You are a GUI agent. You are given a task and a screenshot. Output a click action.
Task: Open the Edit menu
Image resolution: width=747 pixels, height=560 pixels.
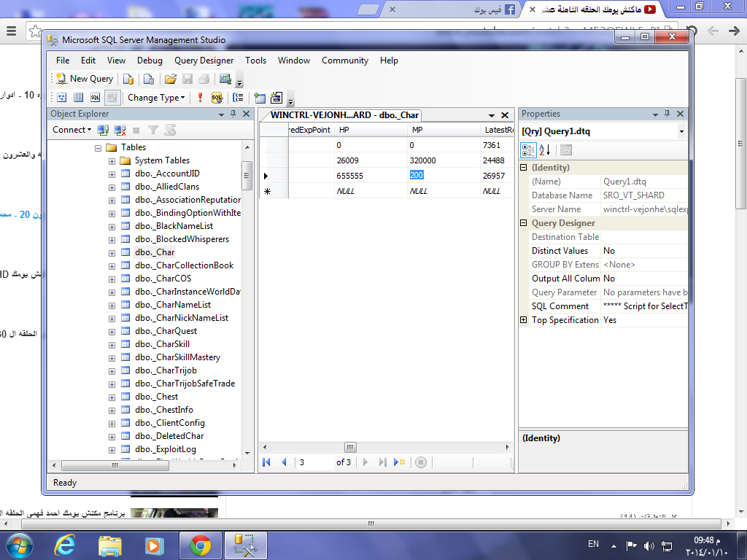pyautogui.click(x=88, y=61)
